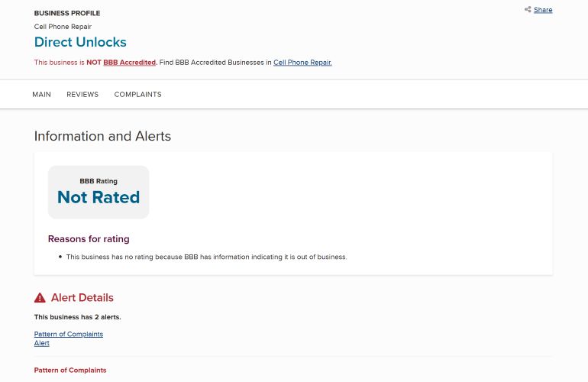Click the Reasons for rating heading
This screenshot has width=588, height=382.
89,239
